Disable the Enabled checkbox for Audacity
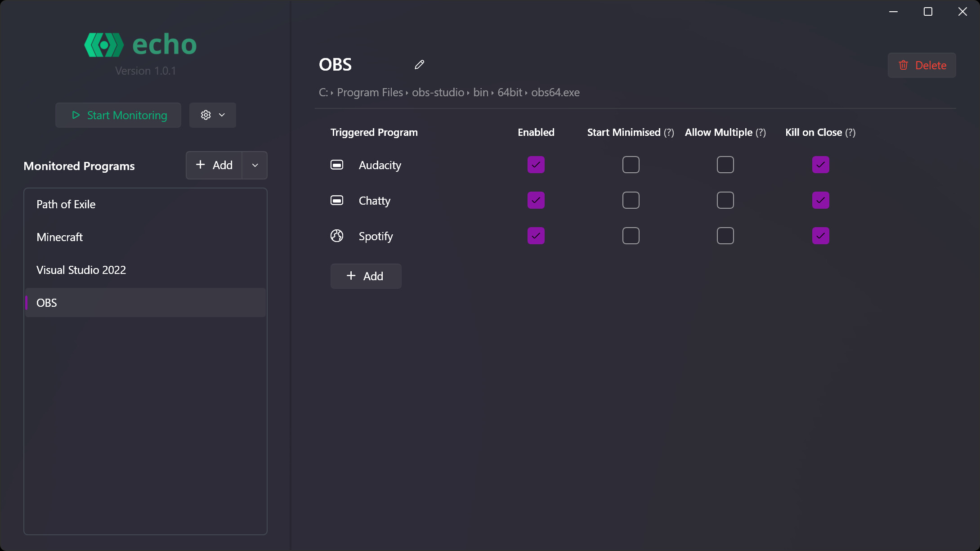980x551 pixels. [x=536, y=165]
